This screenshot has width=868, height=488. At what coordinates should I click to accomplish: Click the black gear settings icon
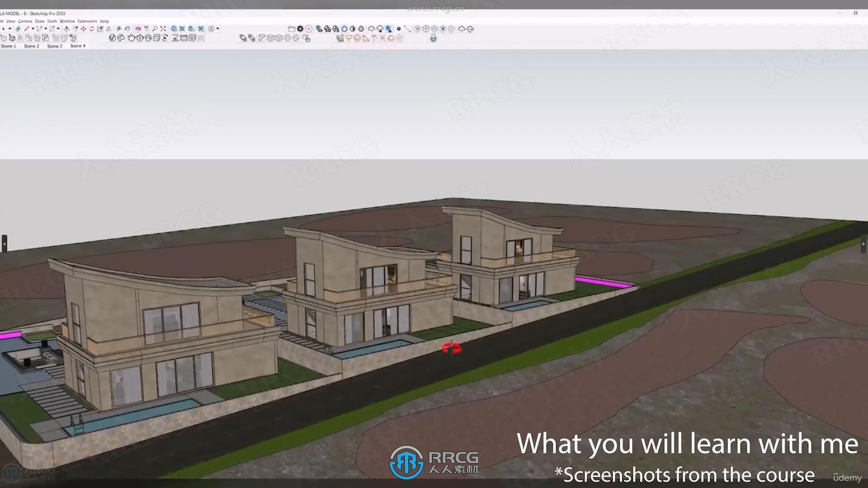[300, 28]
